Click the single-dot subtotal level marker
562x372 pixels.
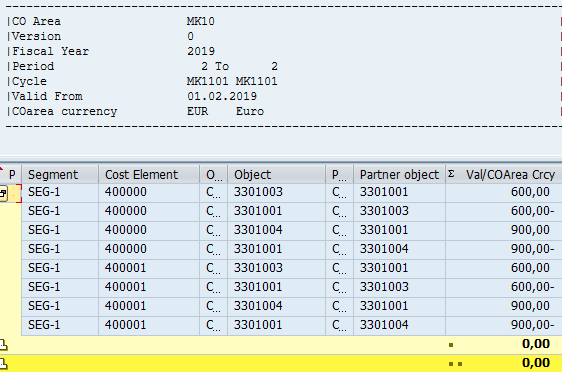click(x=451, y=345)
